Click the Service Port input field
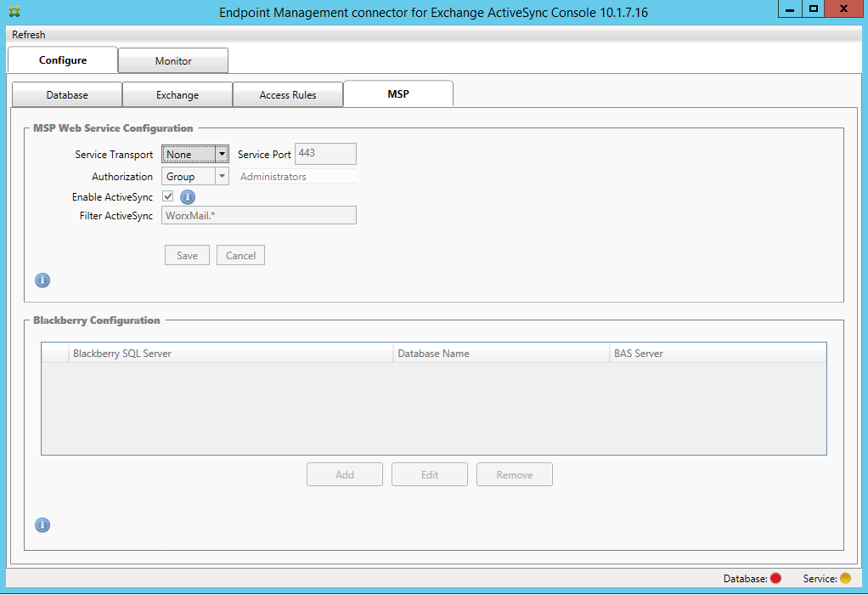This screenshot has height=595, width=868. [x=325, y=154]
